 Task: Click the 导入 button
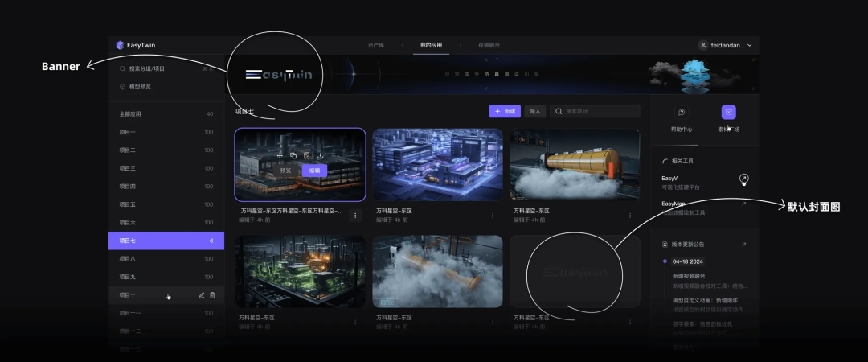535,112
